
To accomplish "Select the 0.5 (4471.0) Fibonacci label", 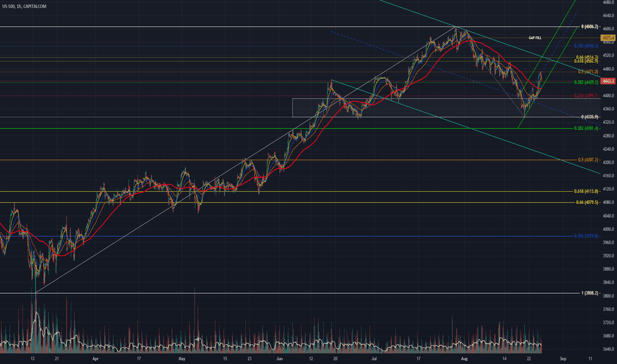I will click(x=588, y=71).
